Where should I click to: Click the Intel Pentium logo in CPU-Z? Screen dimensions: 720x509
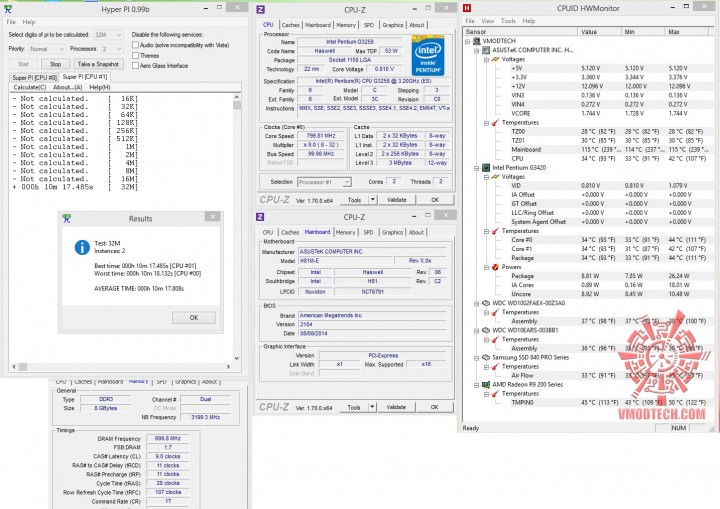coord(428,56)
